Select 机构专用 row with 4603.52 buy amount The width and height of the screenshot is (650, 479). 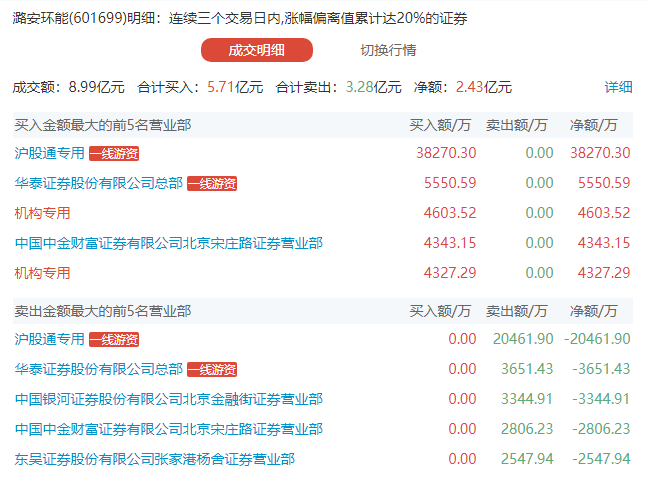[43, 213]
